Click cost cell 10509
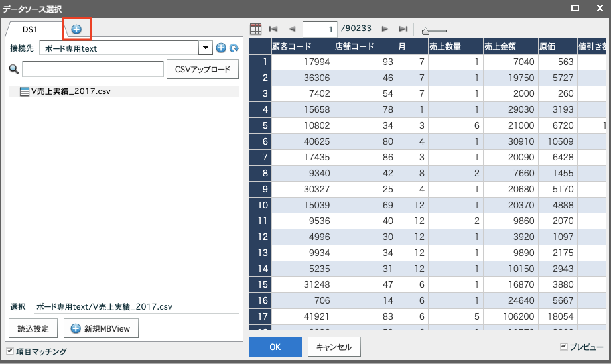Screen dimensions: 611x364 [558, 142]
